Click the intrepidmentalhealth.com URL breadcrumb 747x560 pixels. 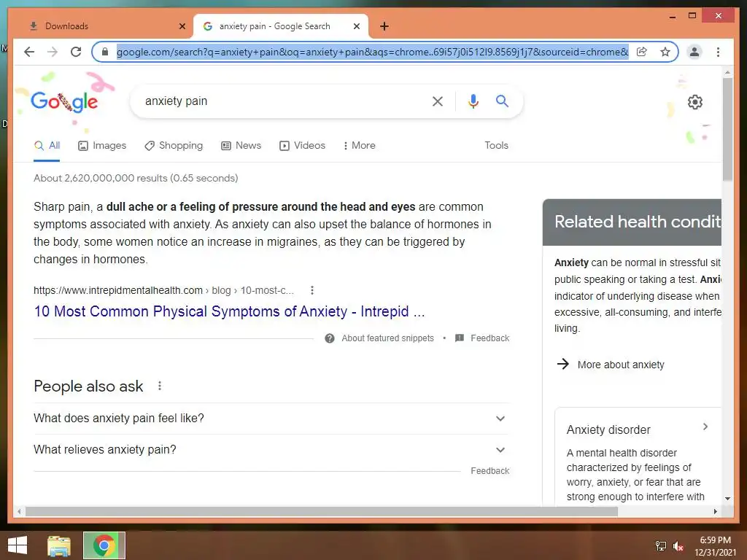coord(163,290)
